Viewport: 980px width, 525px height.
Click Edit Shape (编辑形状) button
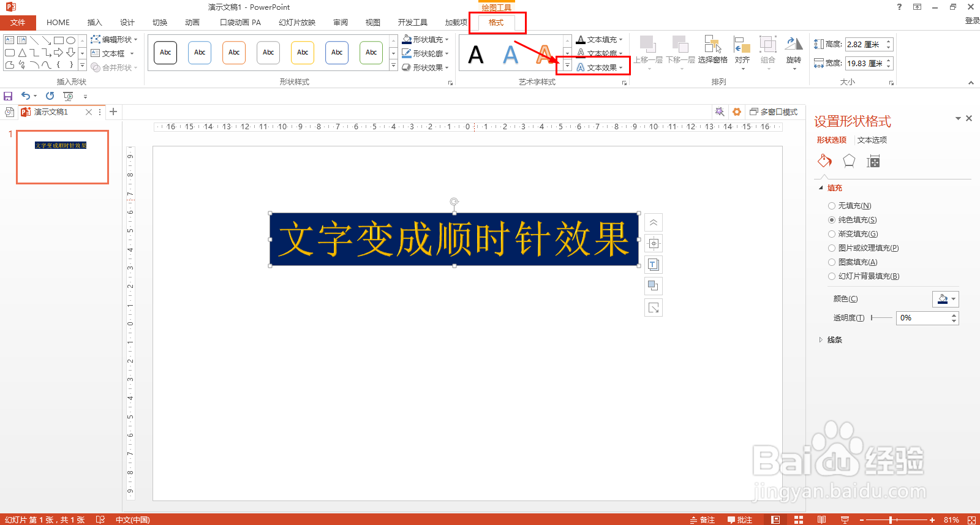point(114,39)
